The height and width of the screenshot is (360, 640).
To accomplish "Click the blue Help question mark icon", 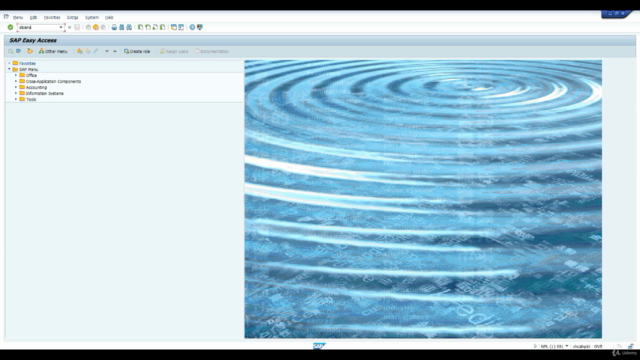I will 192,27.
